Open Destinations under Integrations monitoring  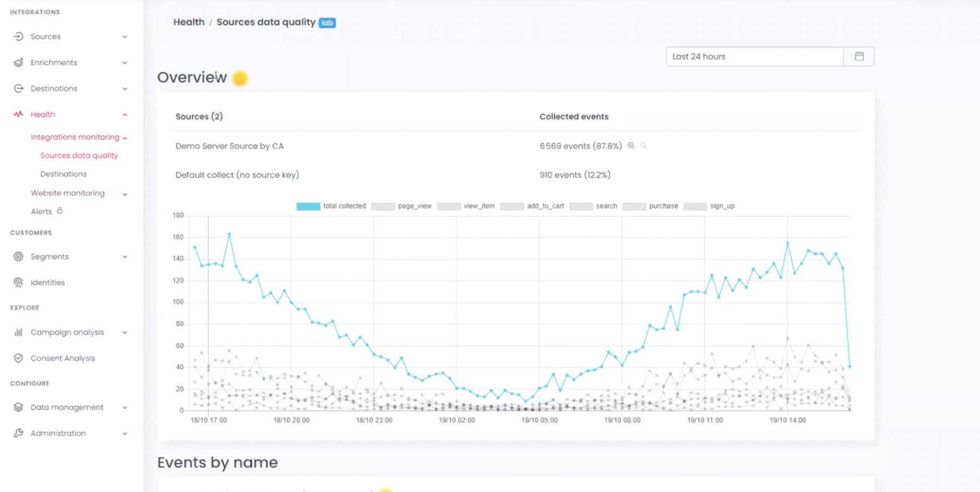63,174
